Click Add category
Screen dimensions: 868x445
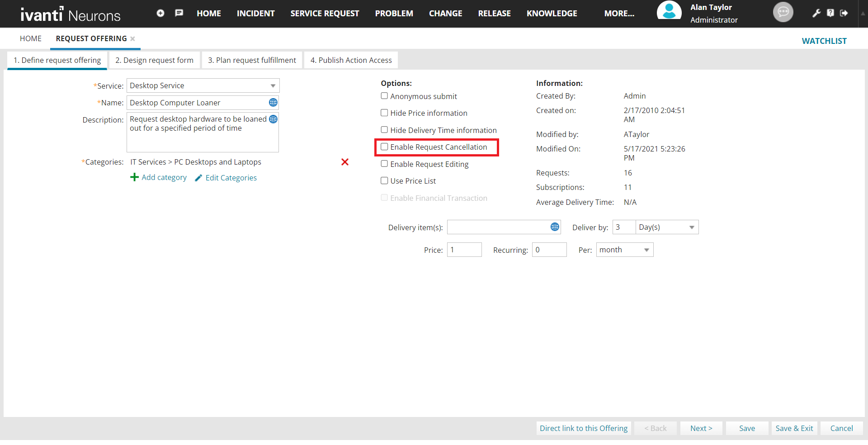click(164, 177)
